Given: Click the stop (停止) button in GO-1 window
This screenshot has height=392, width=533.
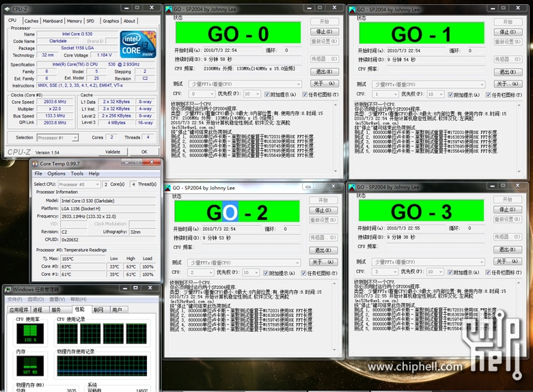Looking at the screenshot, I should pos(508,32).
